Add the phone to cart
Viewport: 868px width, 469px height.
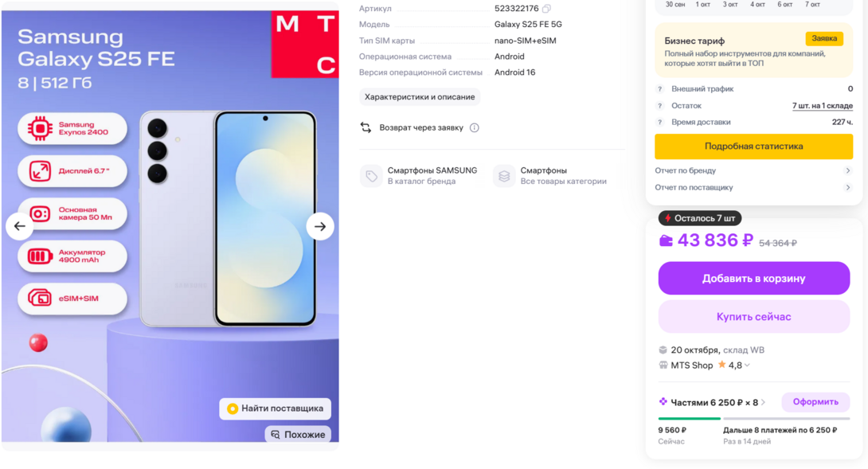click(x=753, y=279)
